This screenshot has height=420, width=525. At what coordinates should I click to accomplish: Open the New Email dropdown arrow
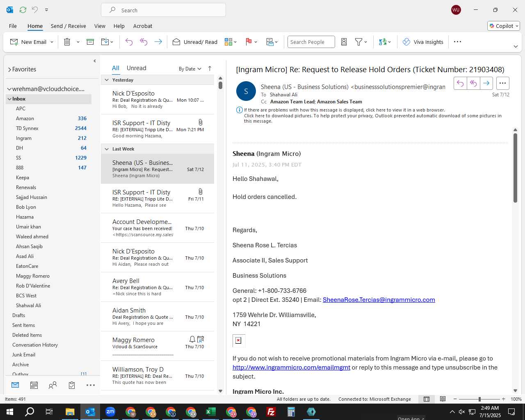tap(52, 42)
